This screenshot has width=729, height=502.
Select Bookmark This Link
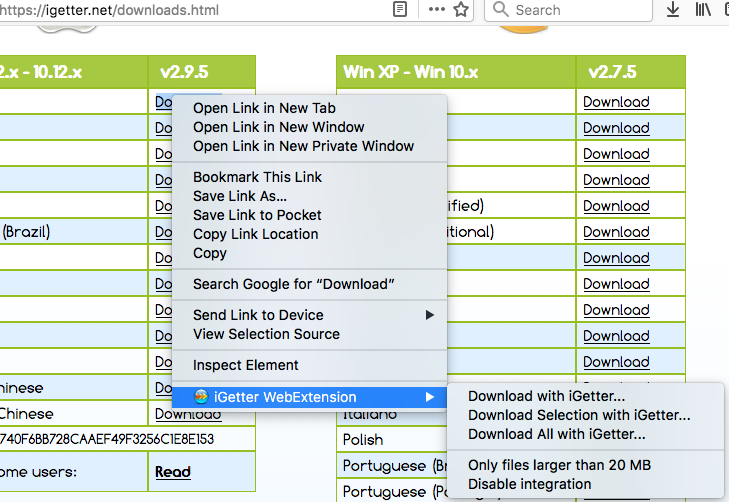click(x=309, y=177)
